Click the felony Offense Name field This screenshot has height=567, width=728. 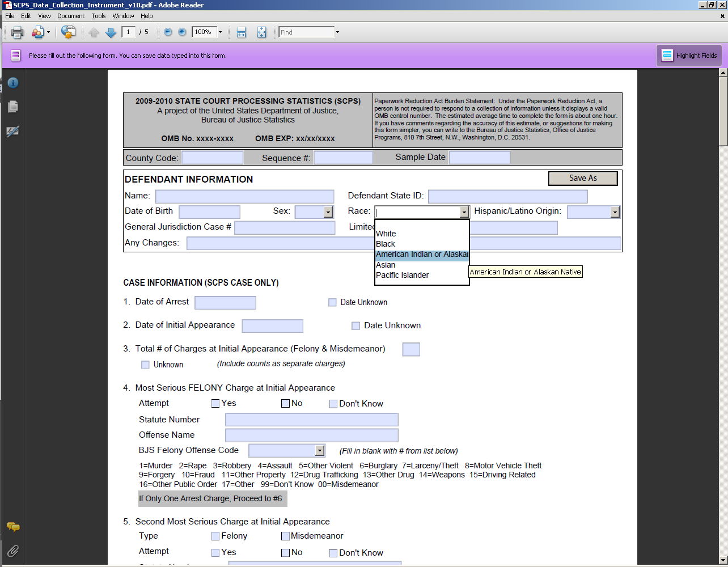pos(312,435)
